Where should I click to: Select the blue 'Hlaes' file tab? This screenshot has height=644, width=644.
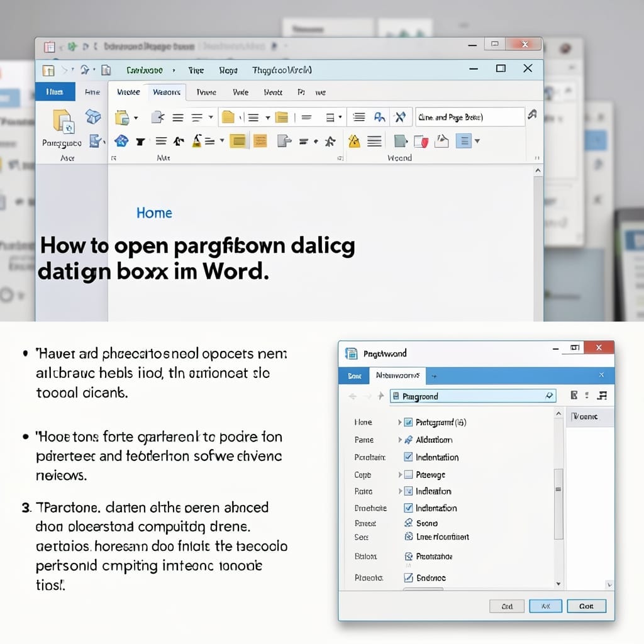pos(55,92)
